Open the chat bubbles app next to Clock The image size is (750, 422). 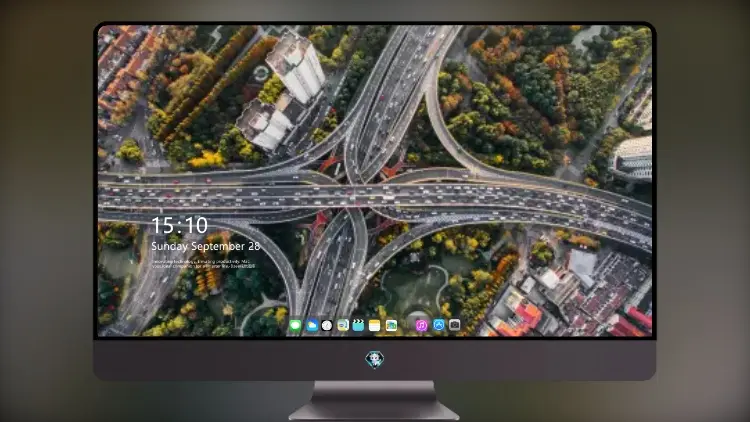[x=343, y=325]
